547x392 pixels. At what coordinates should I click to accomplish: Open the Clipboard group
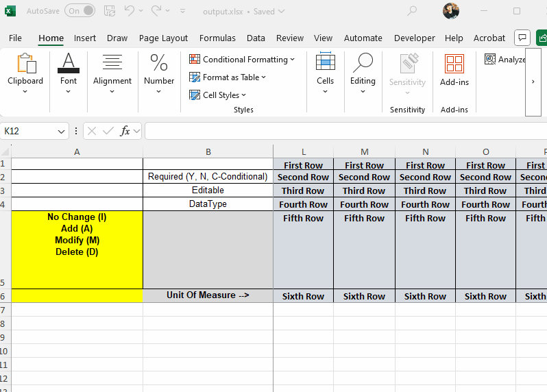click(x=25, y=73)
